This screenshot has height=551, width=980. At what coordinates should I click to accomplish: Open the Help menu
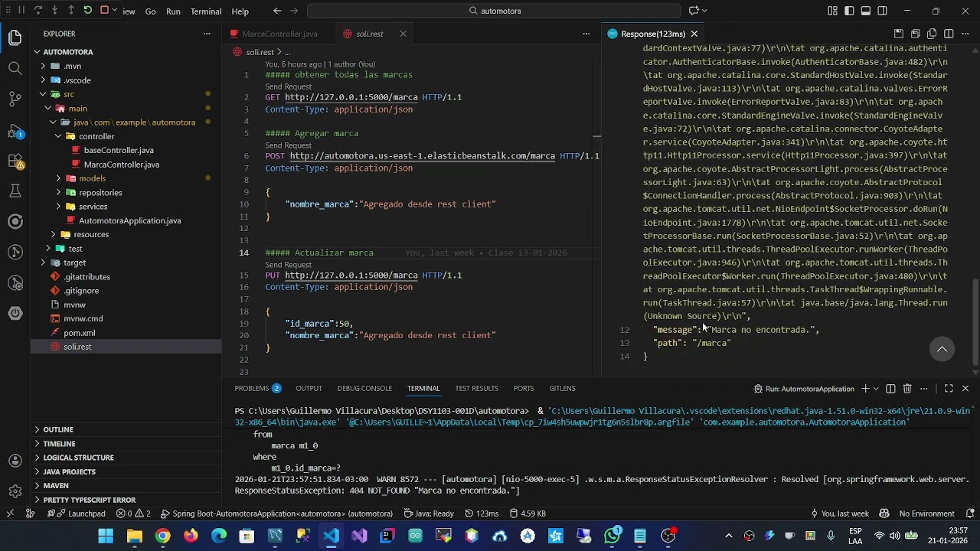point(240,11)
